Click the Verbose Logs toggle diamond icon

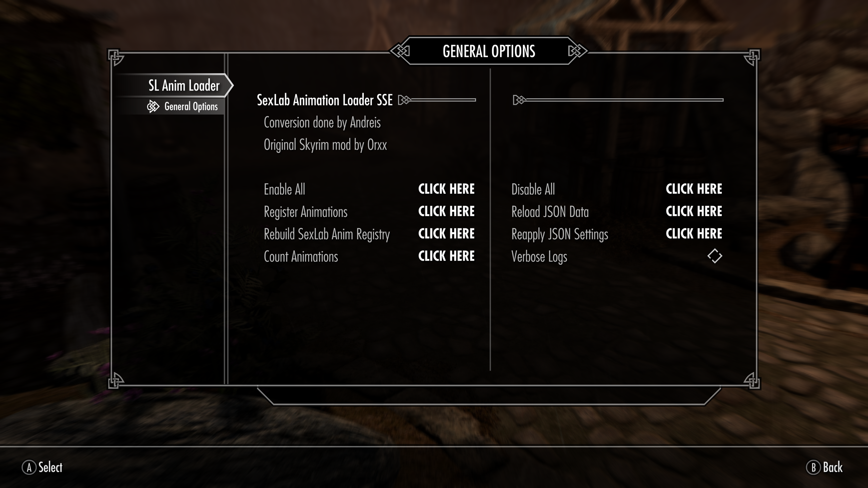pyautogui.click(x=714, y=256)
